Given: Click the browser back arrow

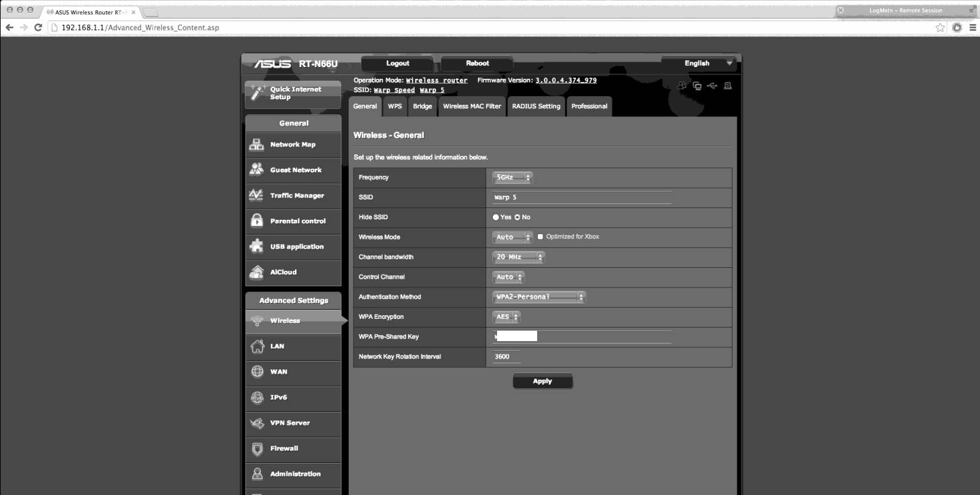Looking at the screenshot, I should point(9,27).
